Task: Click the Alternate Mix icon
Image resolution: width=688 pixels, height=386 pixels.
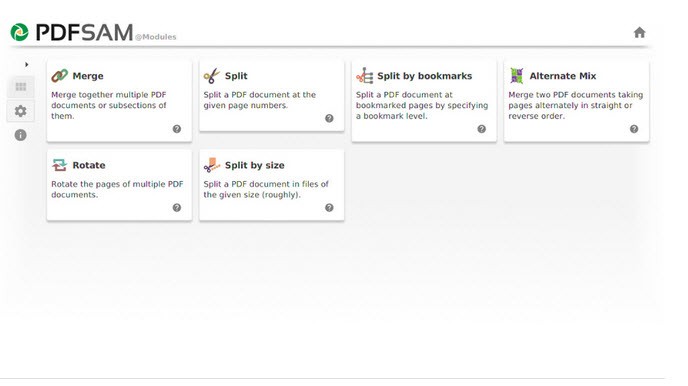Action: (x=517, y=76)
